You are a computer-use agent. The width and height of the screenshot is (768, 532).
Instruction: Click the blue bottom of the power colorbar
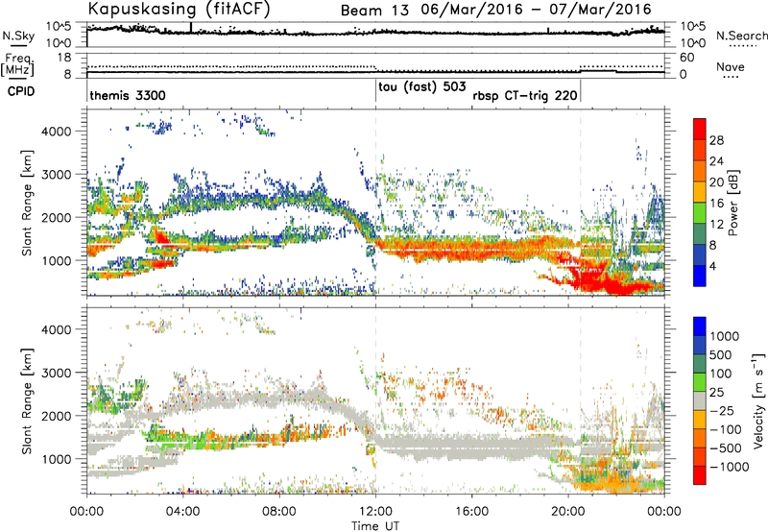pyautogui.click(x=700, y=278)
